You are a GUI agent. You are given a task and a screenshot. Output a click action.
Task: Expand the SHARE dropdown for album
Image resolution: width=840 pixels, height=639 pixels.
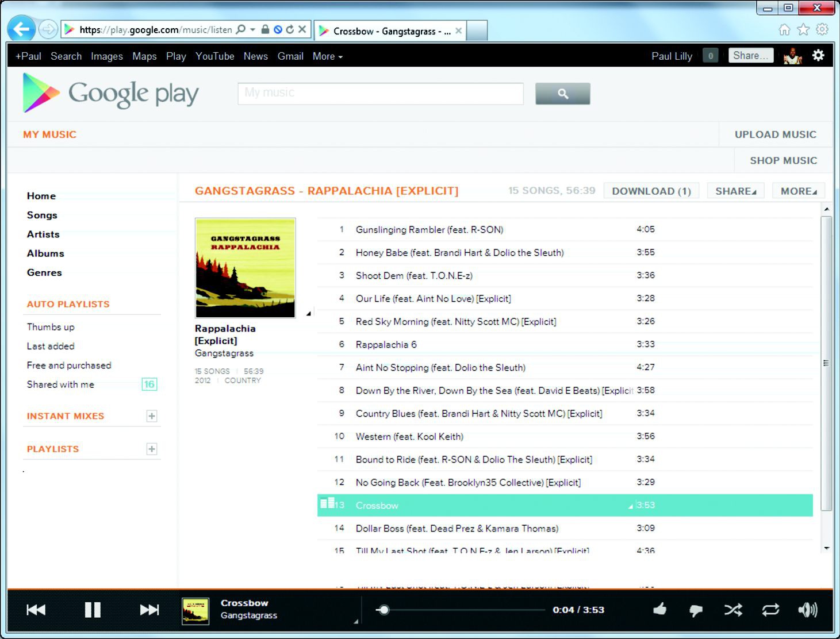coord(735,191)
